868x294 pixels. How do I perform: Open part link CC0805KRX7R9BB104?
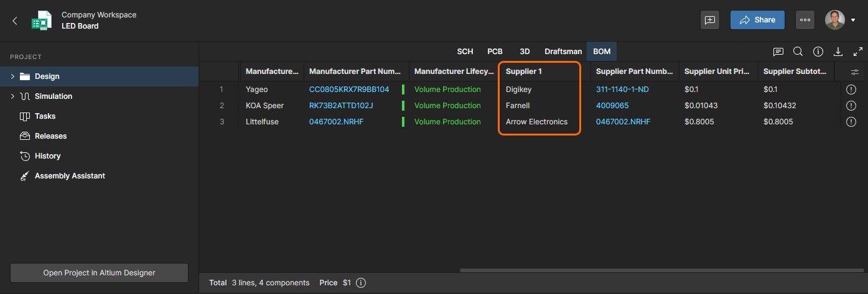pos(349,90)
